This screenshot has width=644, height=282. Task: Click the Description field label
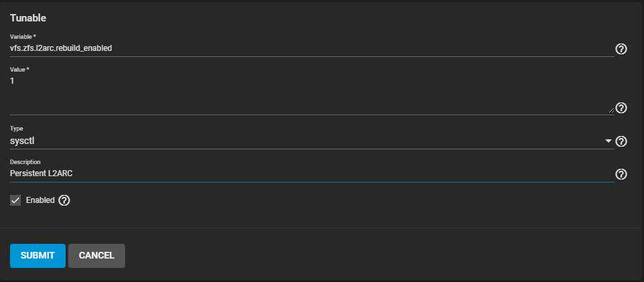[25, 161]
